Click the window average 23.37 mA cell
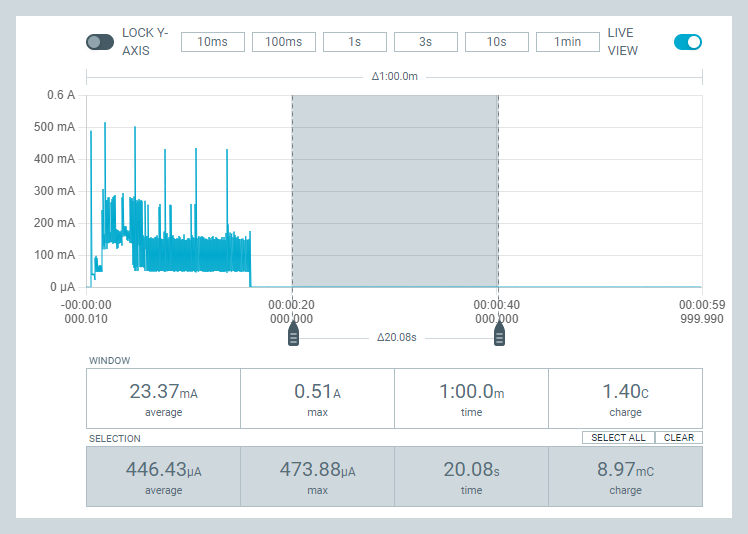Image resolution: width=748 pixels, height=534 pixels. click(x=164, y=398)
